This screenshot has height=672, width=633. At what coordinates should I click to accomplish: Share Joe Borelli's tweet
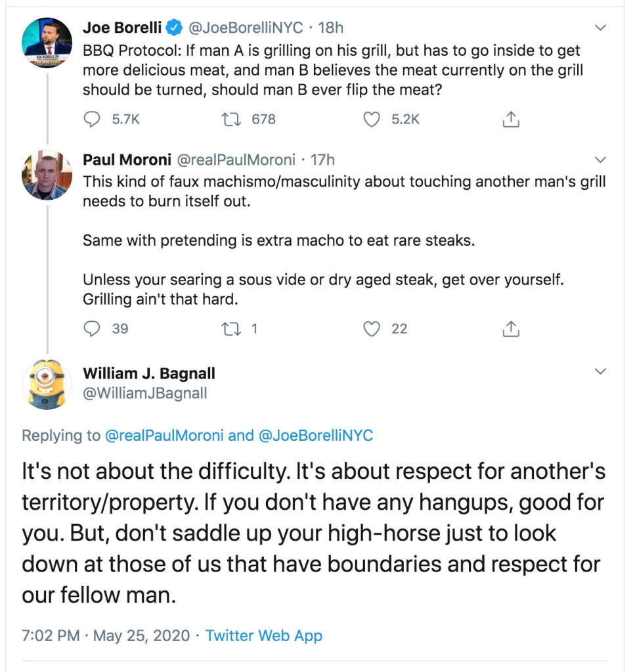point(511,120)
